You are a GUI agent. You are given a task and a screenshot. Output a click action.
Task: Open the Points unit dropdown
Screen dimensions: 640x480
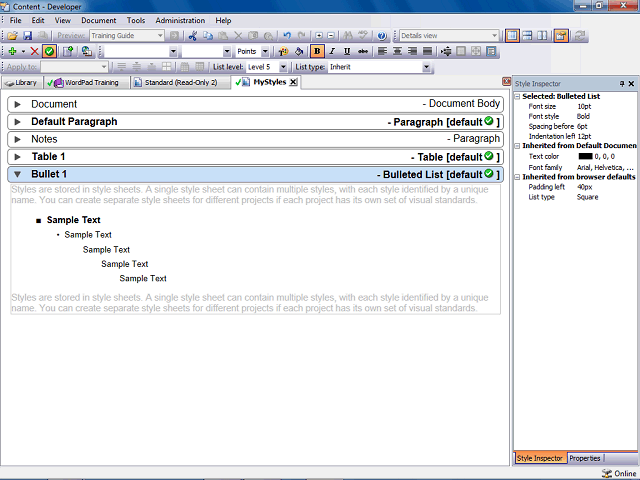[265, 51]
